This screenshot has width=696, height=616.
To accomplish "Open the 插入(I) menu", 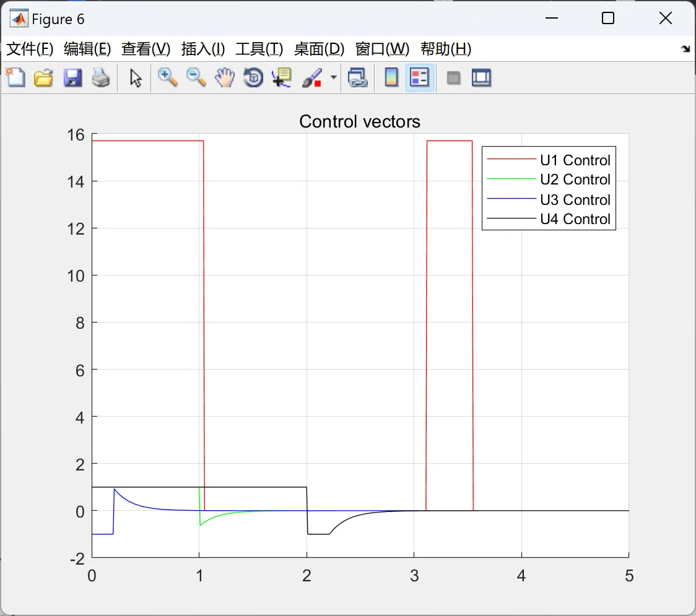I will (x=203, y=49).
